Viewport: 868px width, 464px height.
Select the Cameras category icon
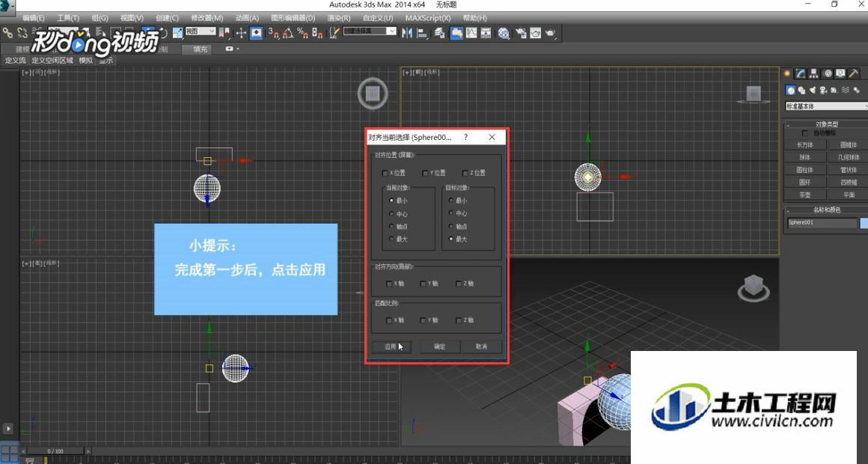click(x=824, y=90)
